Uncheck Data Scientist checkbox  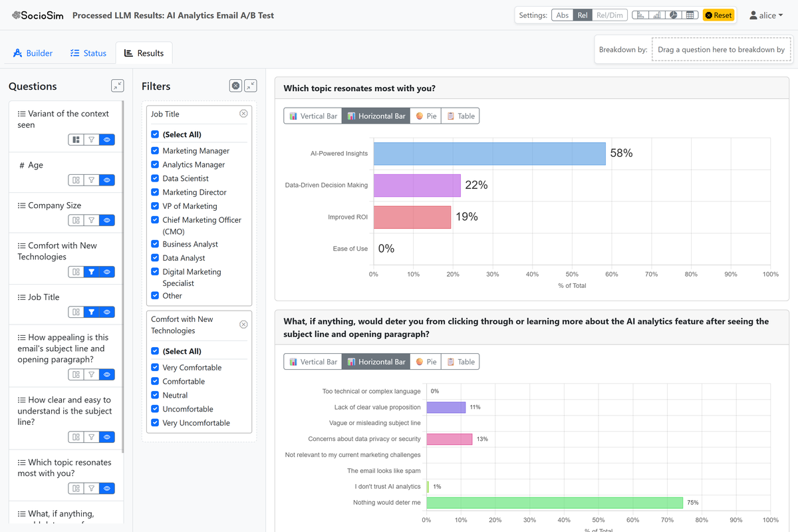(155, 178)
